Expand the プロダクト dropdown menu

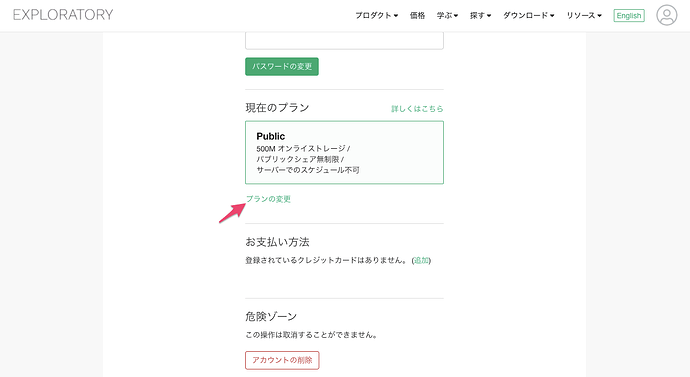click(x=376, y=15)
